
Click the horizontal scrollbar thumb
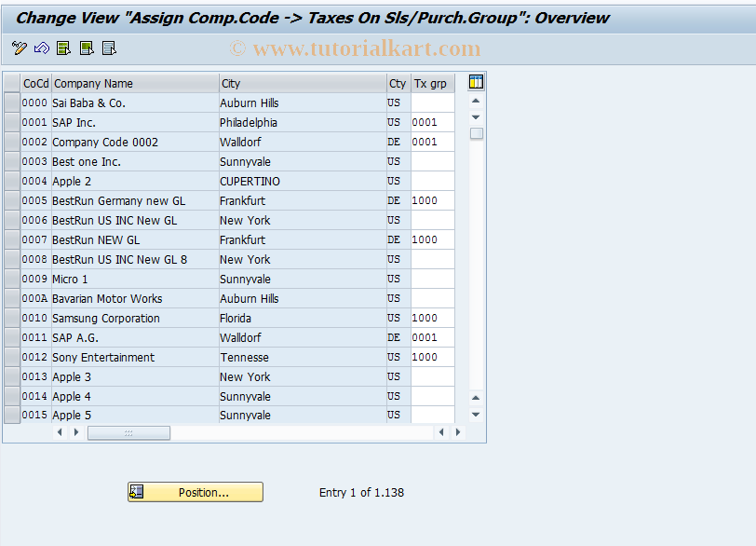pos(128,432)
